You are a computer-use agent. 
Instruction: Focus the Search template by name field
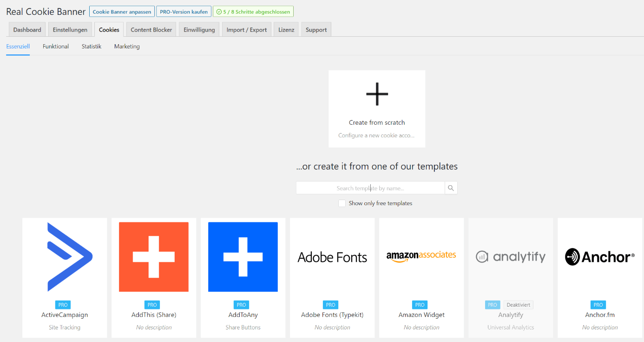tap(370, 188)
